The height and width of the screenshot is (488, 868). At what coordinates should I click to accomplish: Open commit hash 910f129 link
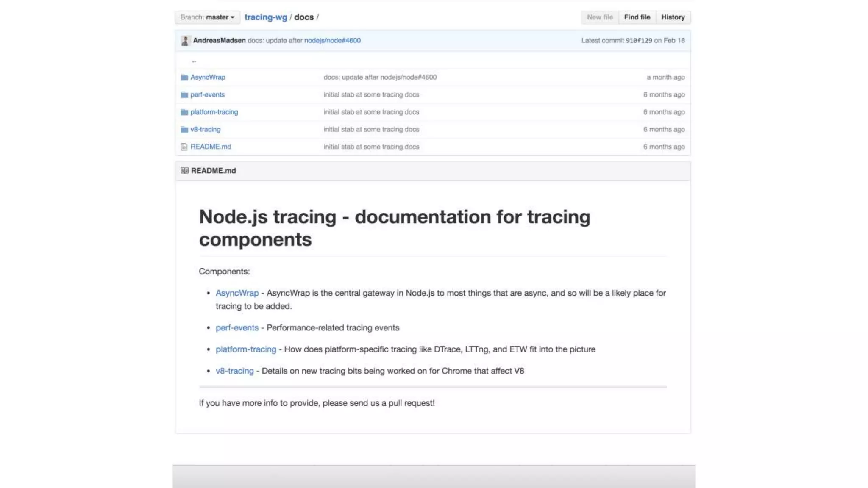(x=639, y=41)
